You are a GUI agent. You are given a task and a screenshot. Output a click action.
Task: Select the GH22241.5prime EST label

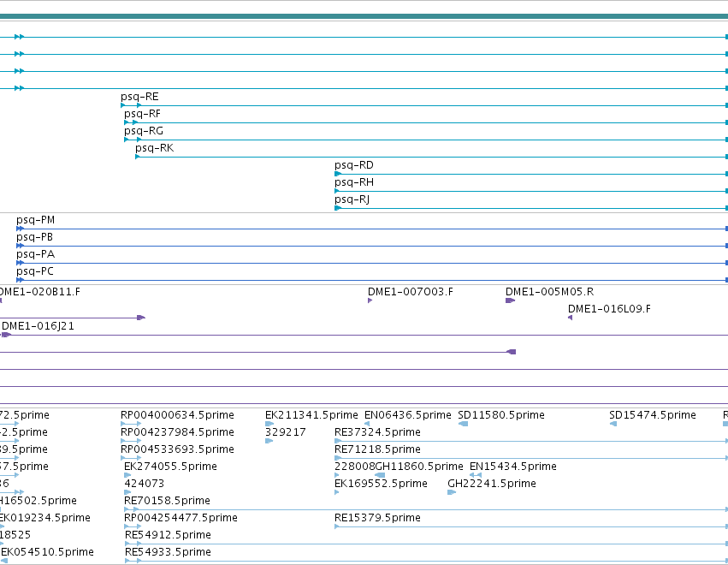click(x=492, y=484)
